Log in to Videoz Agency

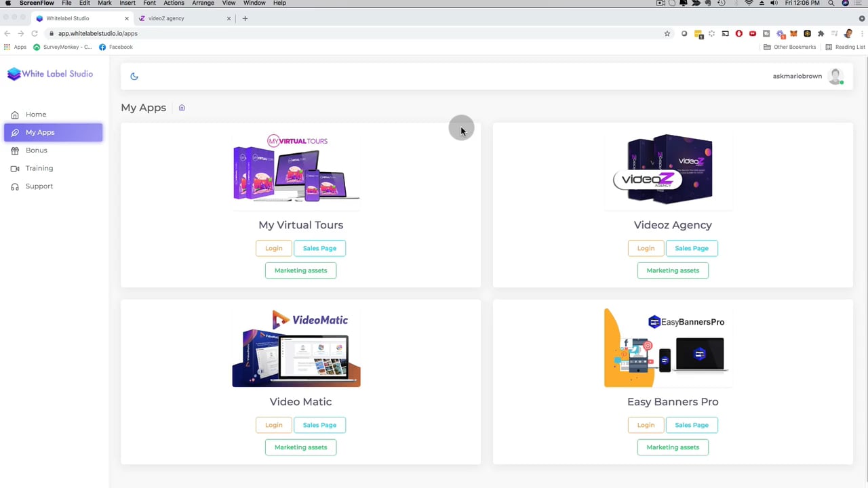click(x=646, y=248)
